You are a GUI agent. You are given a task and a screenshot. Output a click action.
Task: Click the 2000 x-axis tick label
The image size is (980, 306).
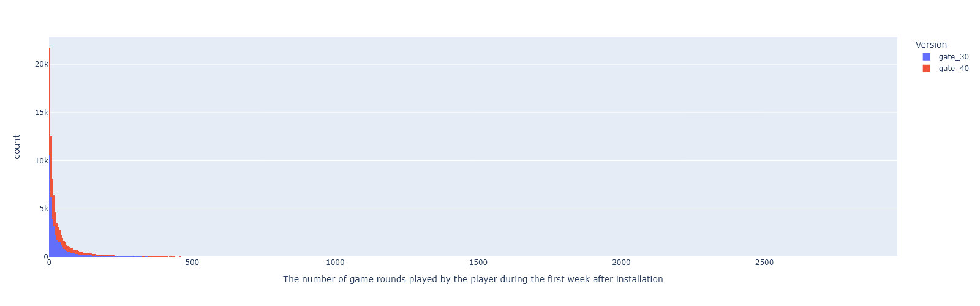[x=621, y=263]
